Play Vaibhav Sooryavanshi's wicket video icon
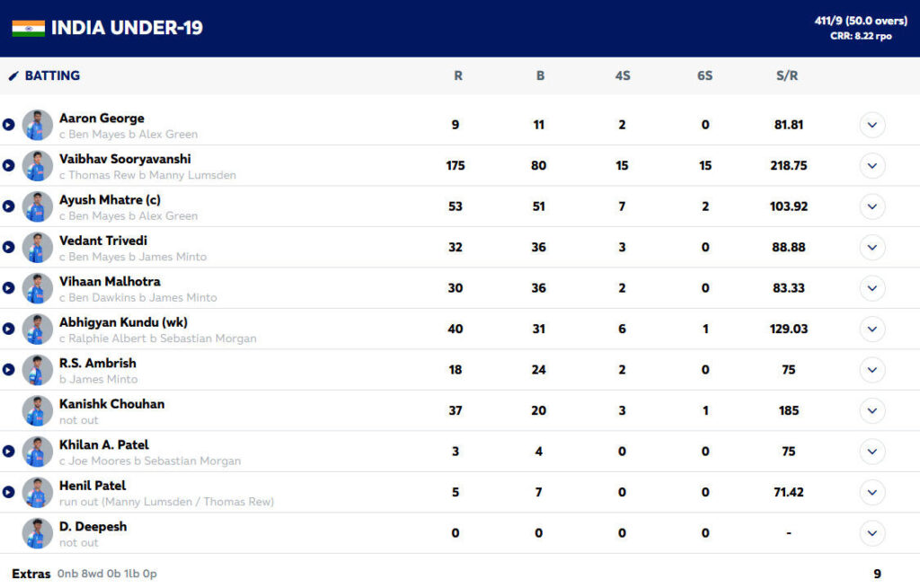920x588 pixels. pos(8,166)
